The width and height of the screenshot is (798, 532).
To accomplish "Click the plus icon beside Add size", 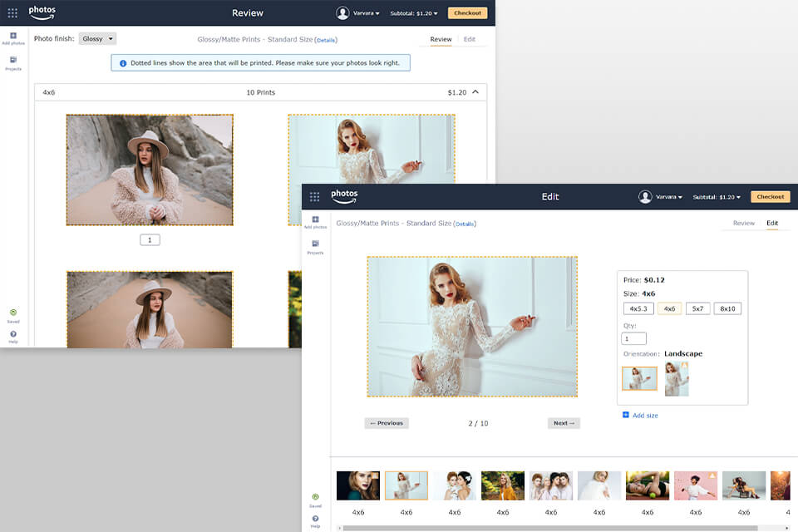I will tap(625, 415).
